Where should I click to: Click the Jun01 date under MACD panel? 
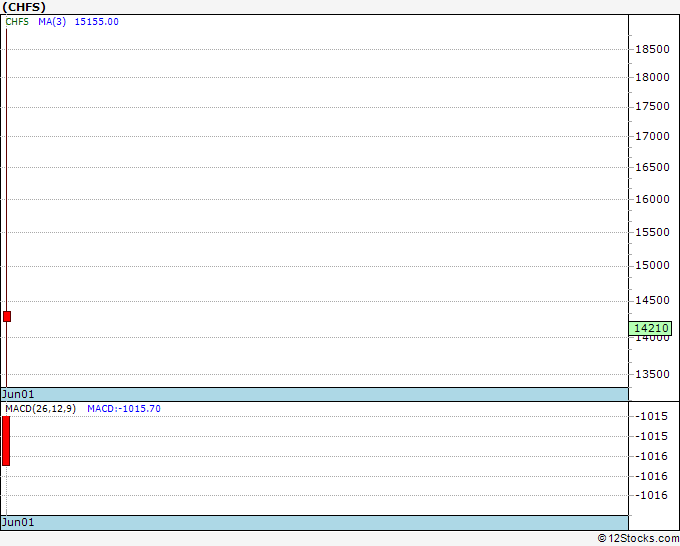coord(18,522)
